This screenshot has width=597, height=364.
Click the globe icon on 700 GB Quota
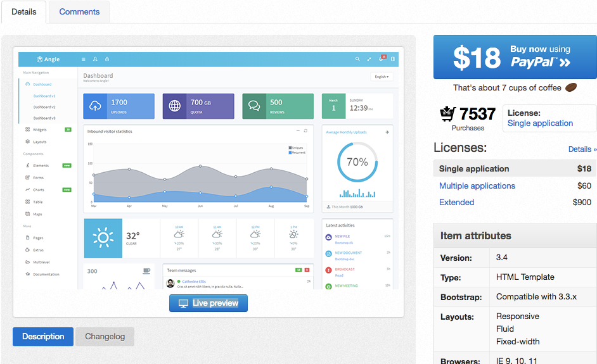click(175, 106)
